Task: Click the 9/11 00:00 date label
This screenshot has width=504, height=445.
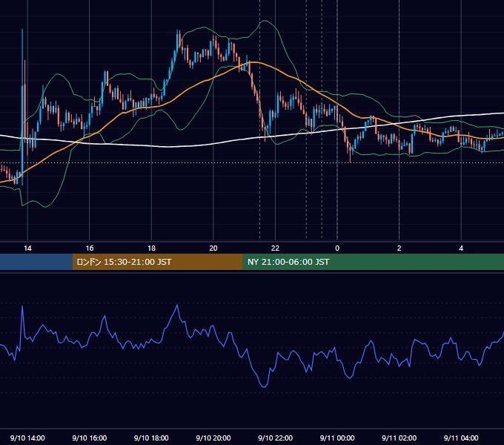Action: pos(337,438)
